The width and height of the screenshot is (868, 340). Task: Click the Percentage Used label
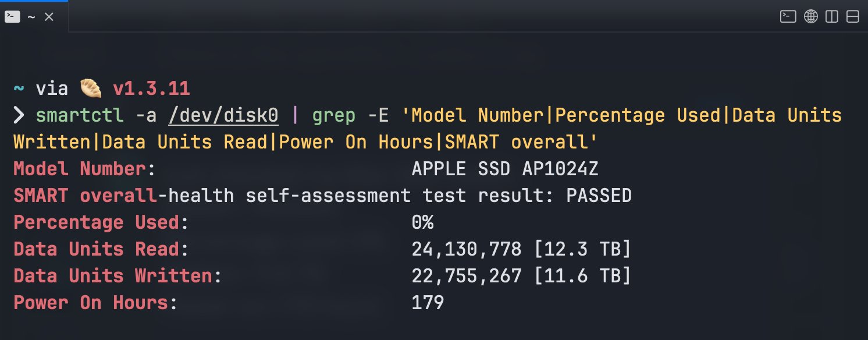(97, 222)
